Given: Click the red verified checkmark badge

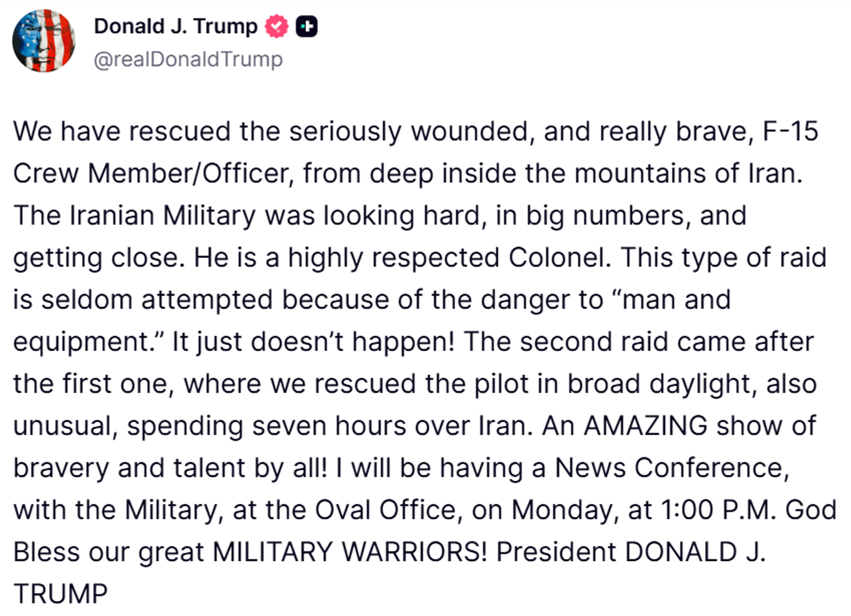Looking at the screenshot, I should [x=277, y=27].
